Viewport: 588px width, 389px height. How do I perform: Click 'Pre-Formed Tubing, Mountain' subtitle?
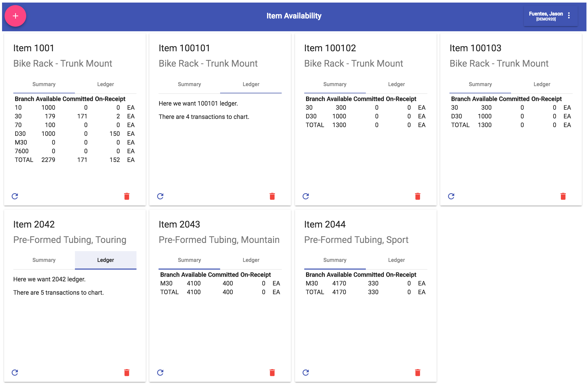pyautogui.click(x=219, y=240)
